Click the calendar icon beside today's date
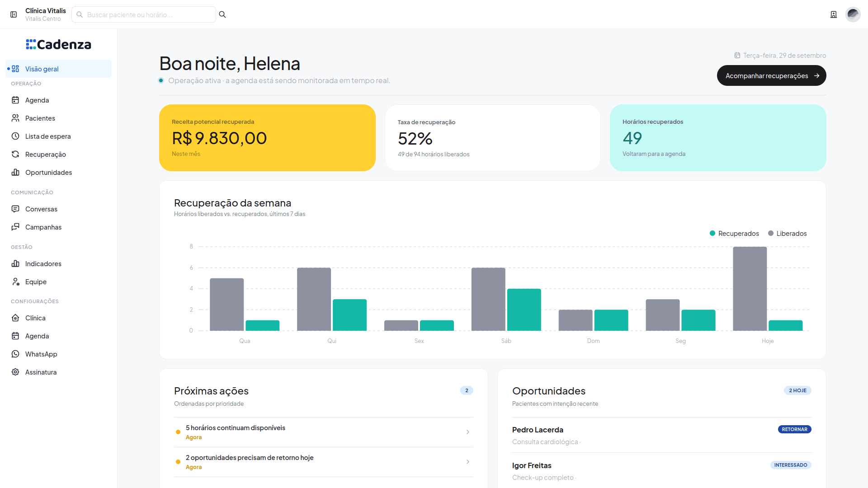 pos(737,55)
